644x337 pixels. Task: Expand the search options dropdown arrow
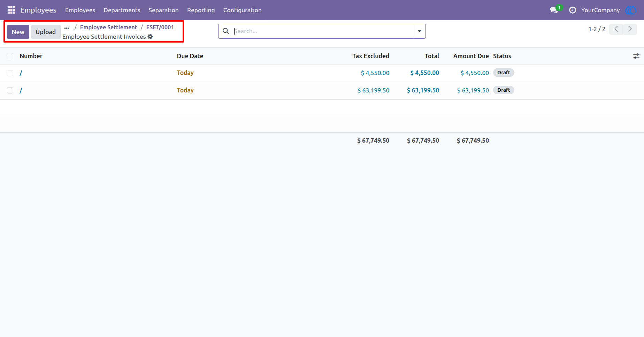coord(419,31)
